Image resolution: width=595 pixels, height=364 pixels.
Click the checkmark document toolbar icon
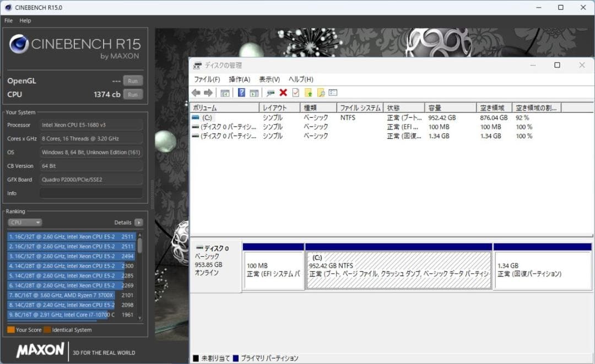coord(296,92)
